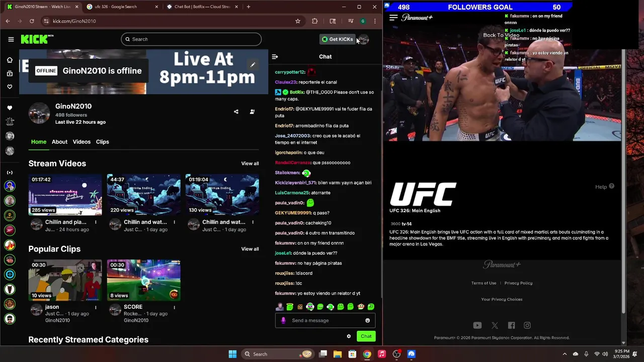The height and width of the screenshot is (362, 644).
Task: Open the profile avatar in Kick header
Action: point(363,39)
